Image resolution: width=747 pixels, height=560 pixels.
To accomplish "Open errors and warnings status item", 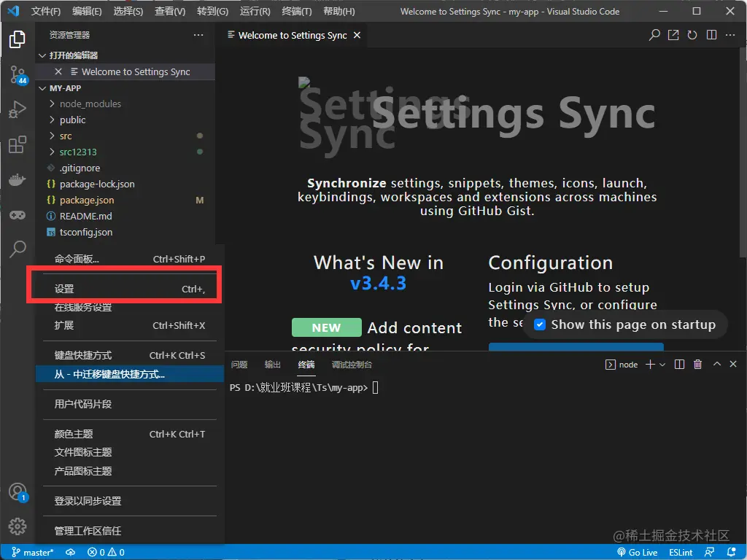I will (106, 553).
